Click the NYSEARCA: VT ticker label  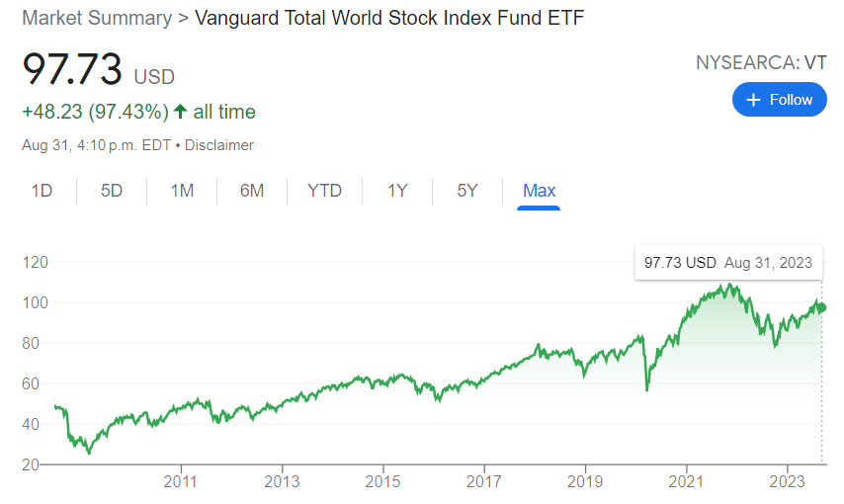(761, 62)
